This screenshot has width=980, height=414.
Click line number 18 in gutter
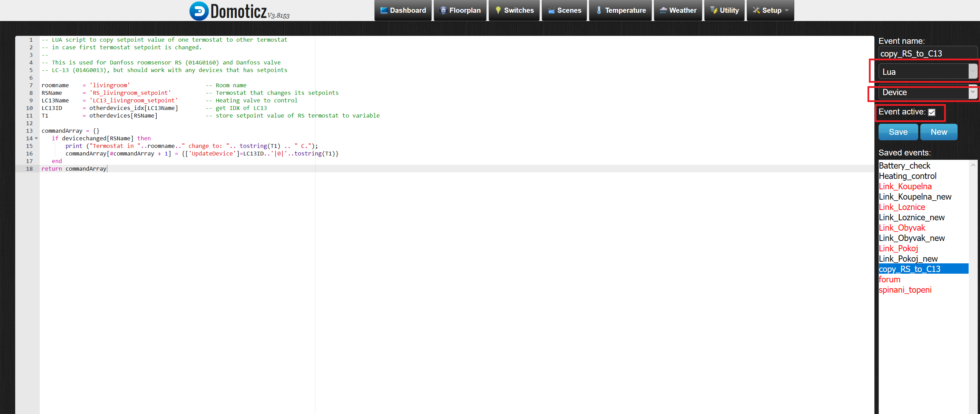(29, 169)
